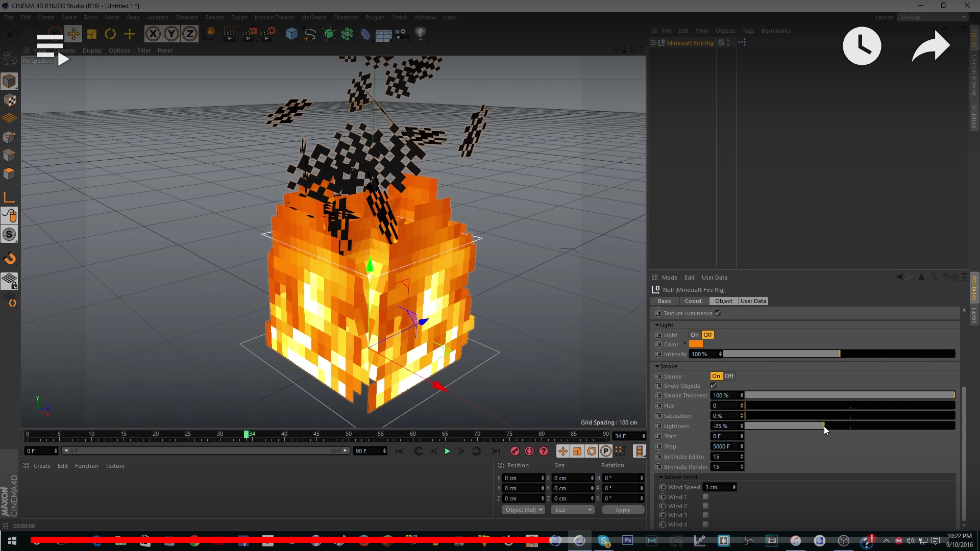
Task: Click the Apply button
Action: 623,510
